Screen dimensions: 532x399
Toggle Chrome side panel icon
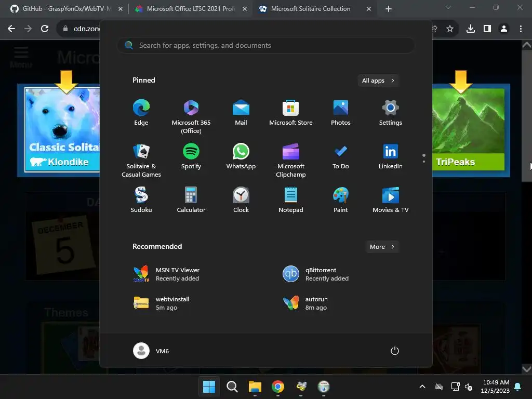(x=487, y=29)
